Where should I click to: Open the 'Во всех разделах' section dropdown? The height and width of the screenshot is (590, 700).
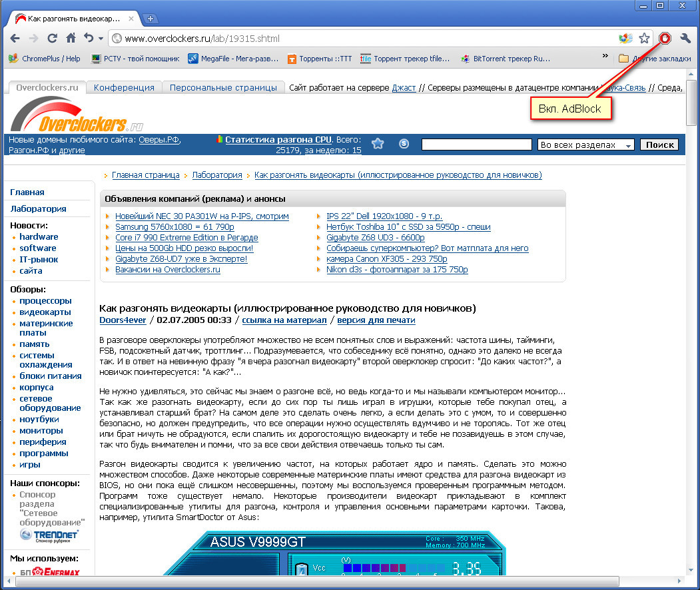[x=585, y=145]
